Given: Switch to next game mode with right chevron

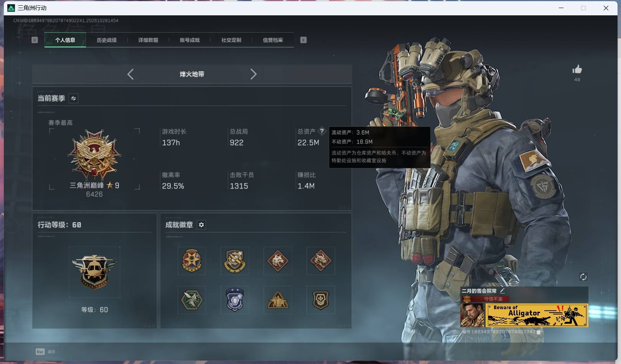Looking at the screenshot, I should pos(253,74).
